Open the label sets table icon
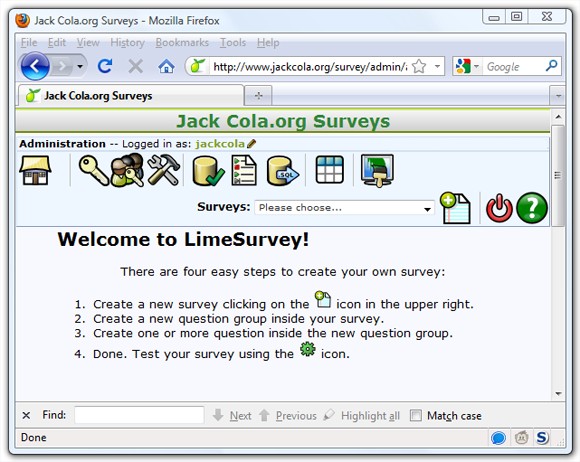This screenshot has width=580, height=462. click(x=329, y=170)
